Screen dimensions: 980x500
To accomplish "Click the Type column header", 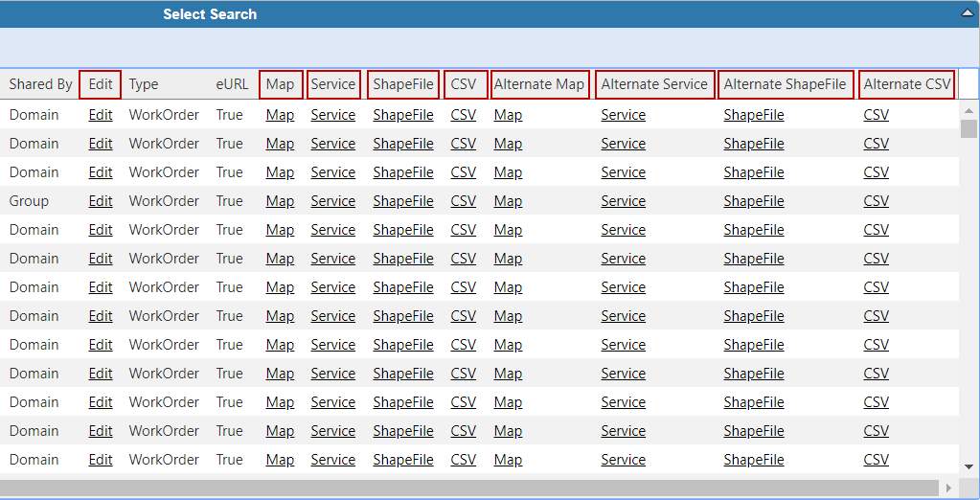I will tap(144, 84).
